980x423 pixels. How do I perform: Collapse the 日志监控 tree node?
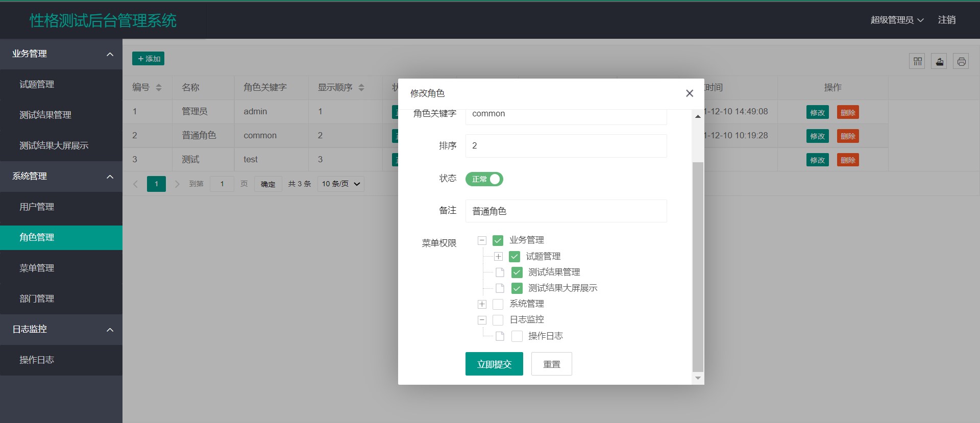click(x=482, y=320)
